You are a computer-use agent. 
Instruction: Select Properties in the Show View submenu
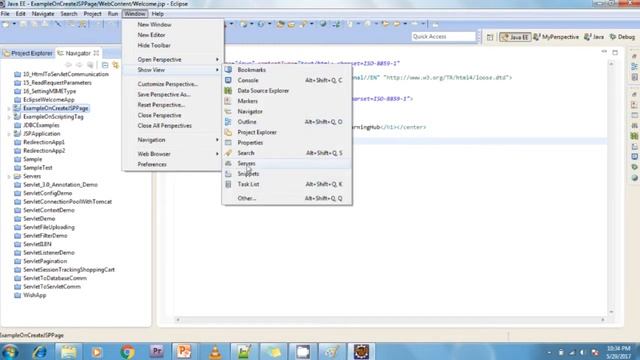287,142
